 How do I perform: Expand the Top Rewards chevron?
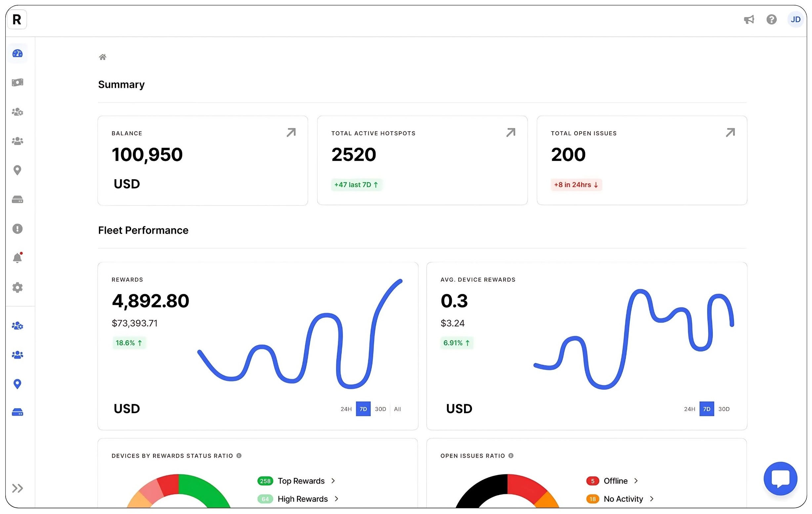333,481
